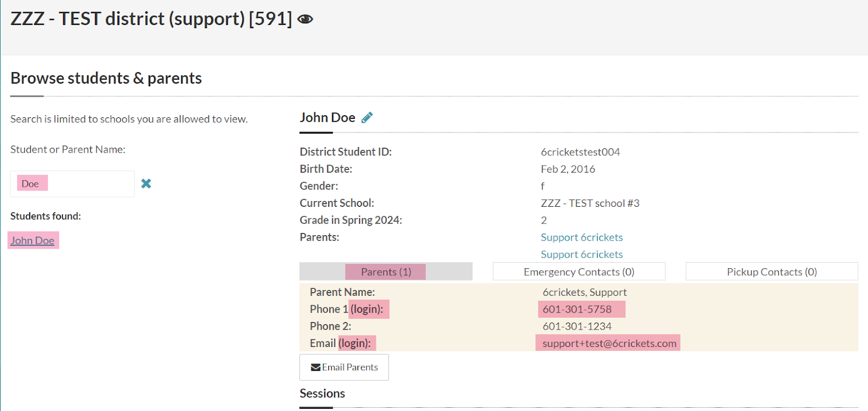Click the Browse students & parents heading
This screenshot has width=868, height=411.
[106, 78]
